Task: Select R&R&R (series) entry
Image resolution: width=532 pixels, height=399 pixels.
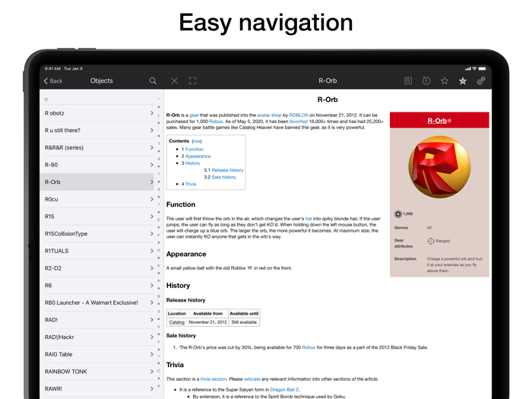Action: click(97, 147)
